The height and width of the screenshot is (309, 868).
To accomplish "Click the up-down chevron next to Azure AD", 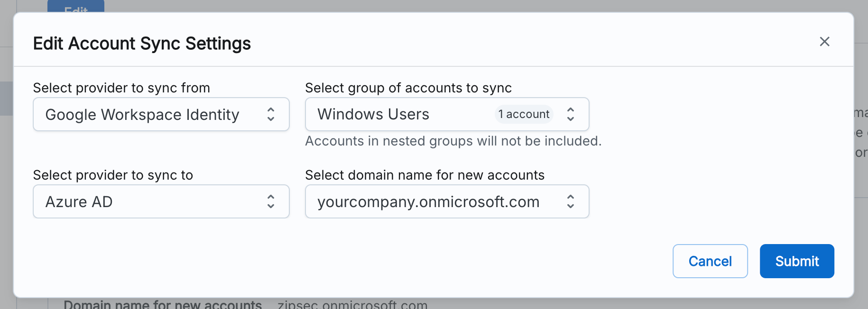I will click(271, 201).
